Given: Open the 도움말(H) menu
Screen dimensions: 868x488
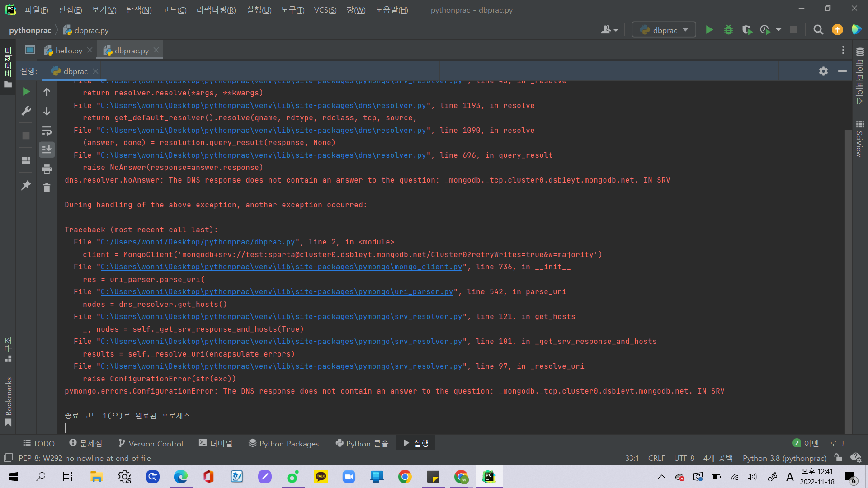Looking at the screenshot, I should 392,10.
